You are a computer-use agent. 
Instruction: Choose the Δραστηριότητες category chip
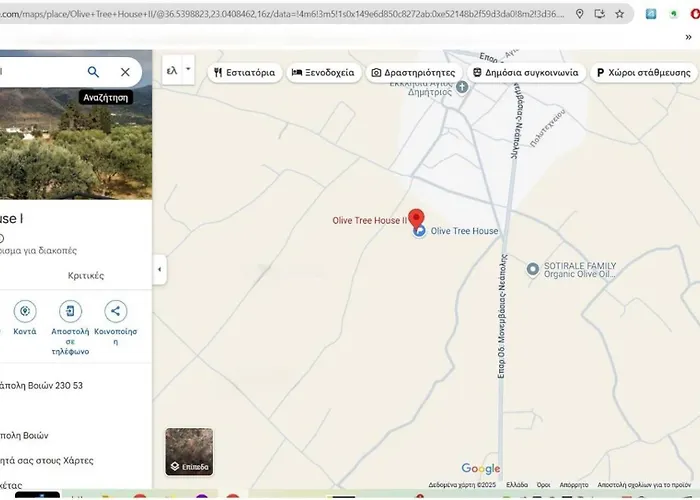click(412, 73)
